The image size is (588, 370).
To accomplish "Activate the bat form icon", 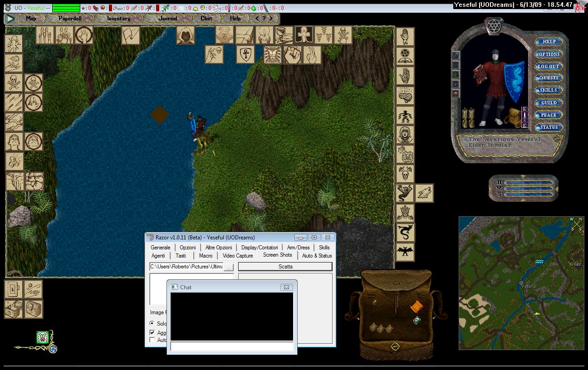I will pos(405,252).
